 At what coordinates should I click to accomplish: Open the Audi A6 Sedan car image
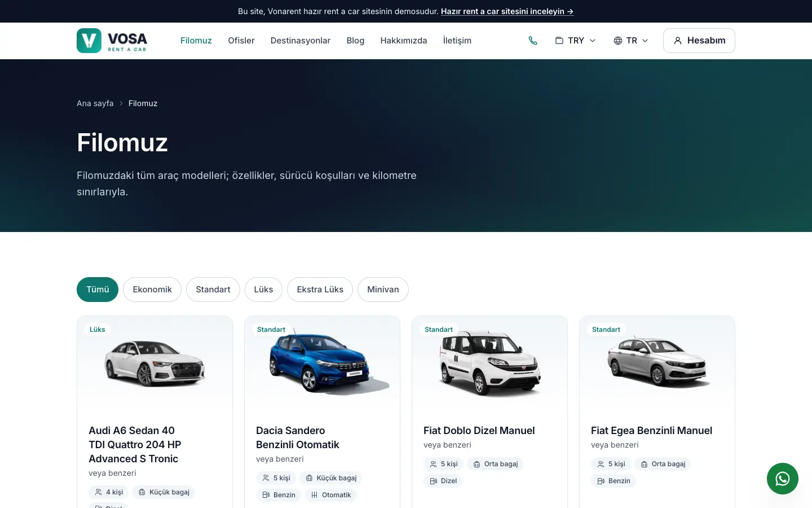tap(155, 365)
